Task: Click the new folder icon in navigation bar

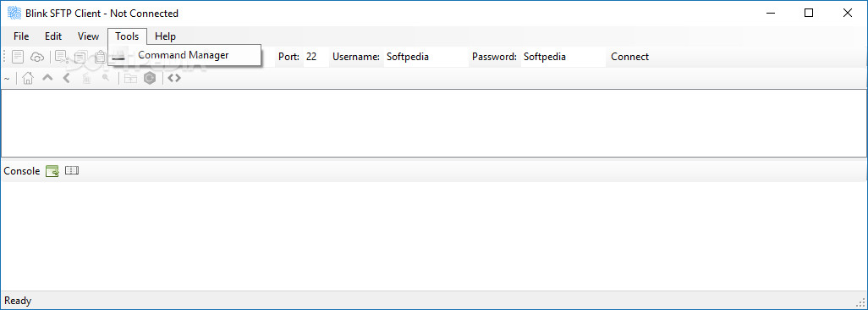Action: coord(130,79)
